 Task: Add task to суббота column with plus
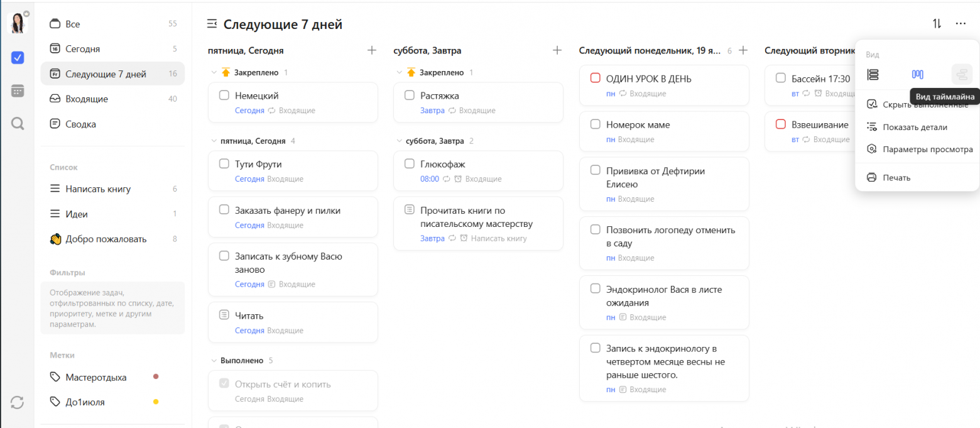pos(557,50)
